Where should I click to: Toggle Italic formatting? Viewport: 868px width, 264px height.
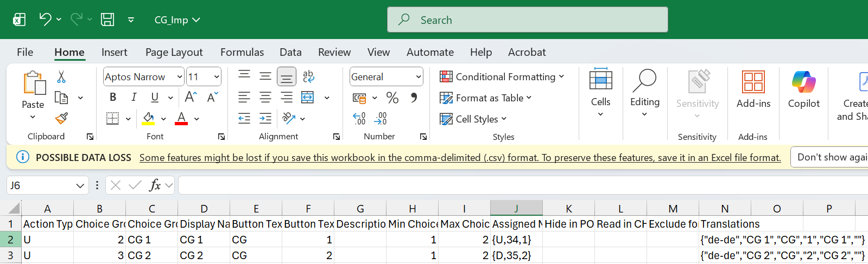[134, 98]
